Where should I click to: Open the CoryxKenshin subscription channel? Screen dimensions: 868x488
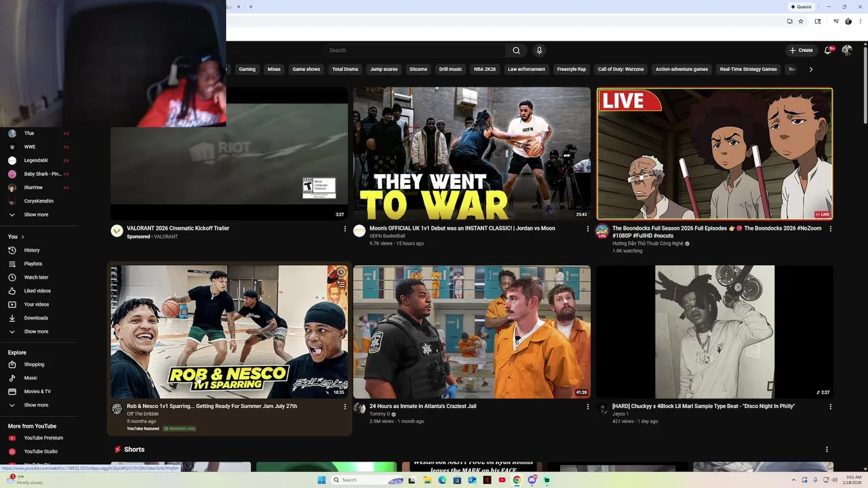[x=39, y=201]
